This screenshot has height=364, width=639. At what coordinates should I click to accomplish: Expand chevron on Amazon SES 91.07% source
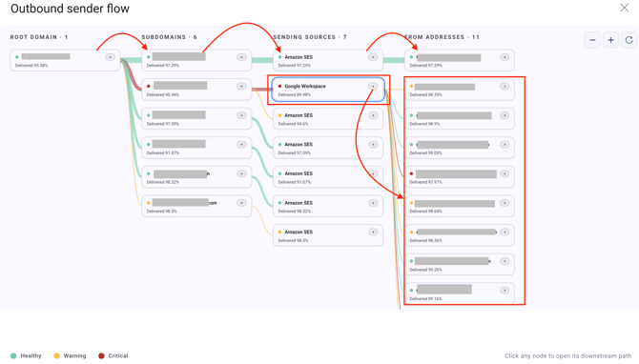(373, 173)
